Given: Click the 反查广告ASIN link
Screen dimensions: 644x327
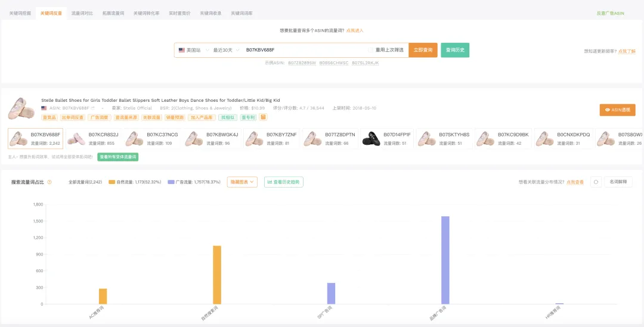Looking at the screenshot, I should coord(611,13).
